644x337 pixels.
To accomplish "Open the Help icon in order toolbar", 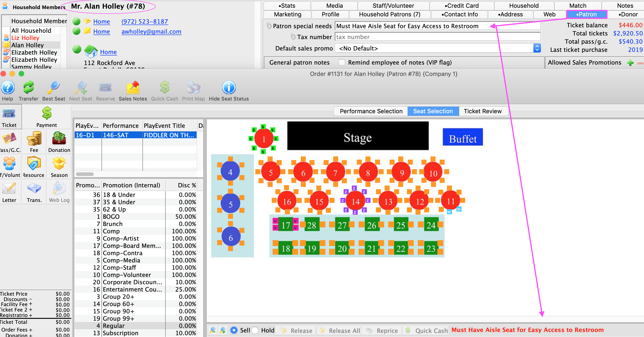I will pos(8,88).
